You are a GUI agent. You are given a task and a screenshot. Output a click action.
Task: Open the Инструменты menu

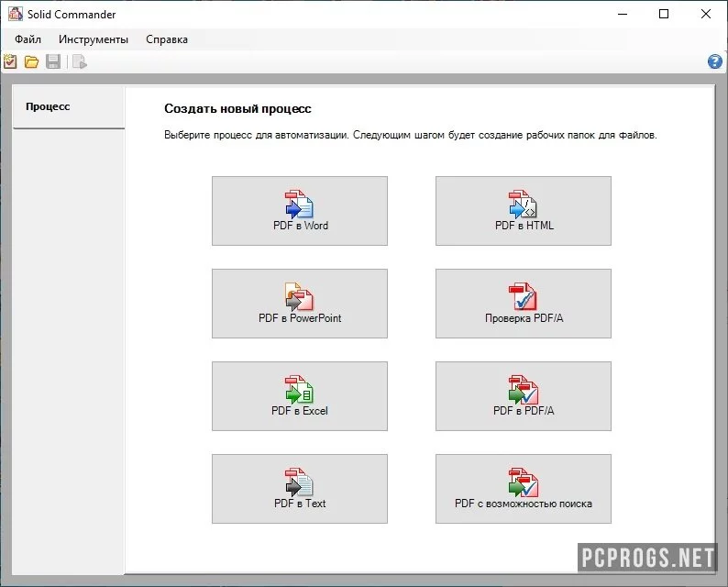94,39
